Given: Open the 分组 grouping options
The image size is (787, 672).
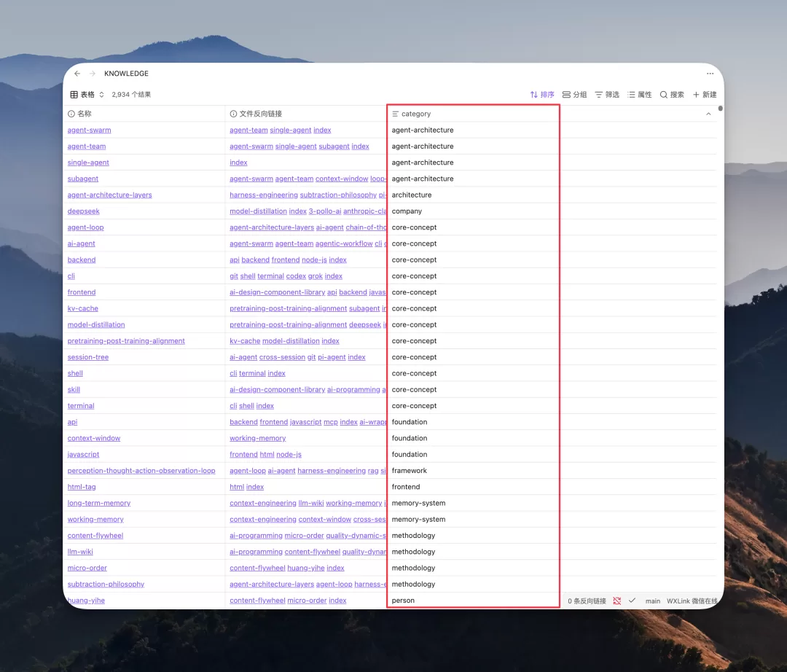Looking at the screenshot, I should pos(575,94).
